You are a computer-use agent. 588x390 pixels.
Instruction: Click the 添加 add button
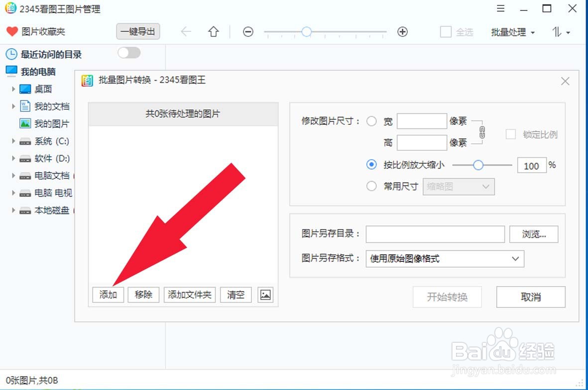pos(108,295)
